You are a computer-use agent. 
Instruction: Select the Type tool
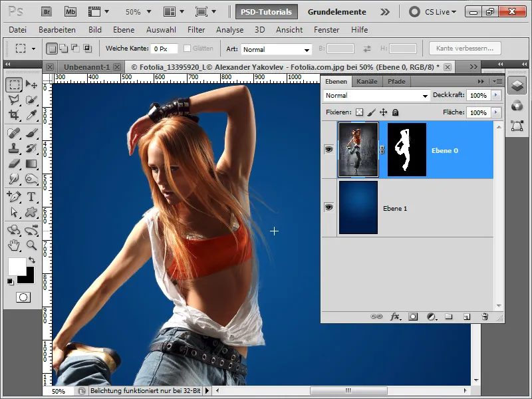31,197
